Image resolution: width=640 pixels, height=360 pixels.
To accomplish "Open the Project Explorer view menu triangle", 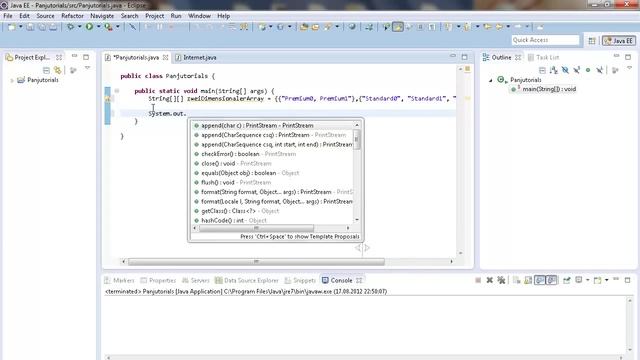I will coord(87,69).
